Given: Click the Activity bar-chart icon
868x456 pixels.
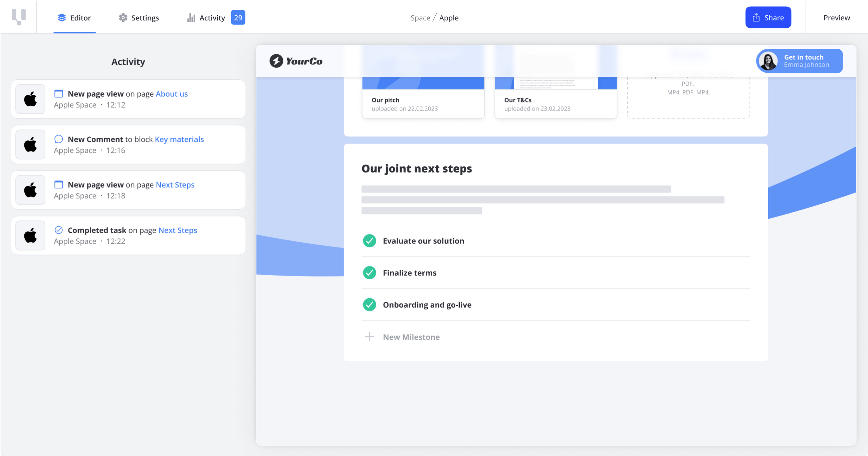Looking at the screenshot, I should [191, 17].
